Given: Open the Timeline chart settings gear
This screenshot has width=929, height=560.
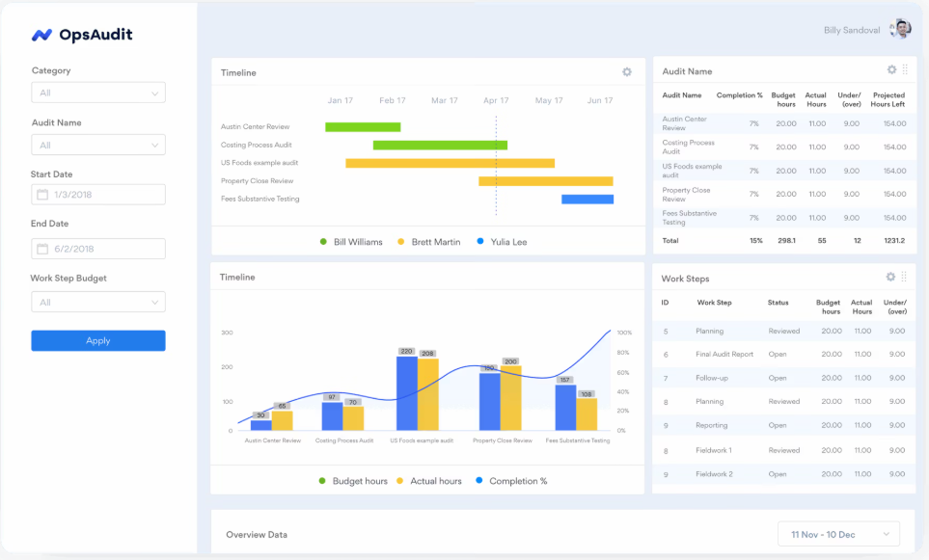Looking at the screenshot, I should 626,71.
